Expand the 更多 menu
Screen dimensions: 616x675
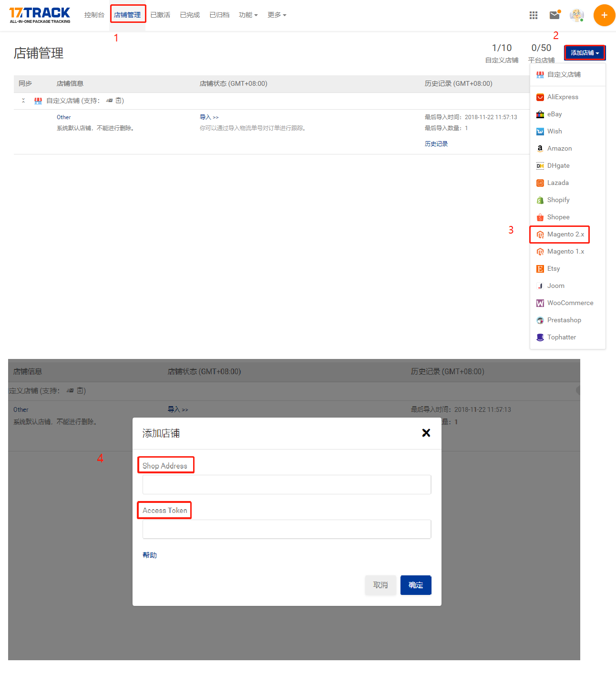(277, 15)
